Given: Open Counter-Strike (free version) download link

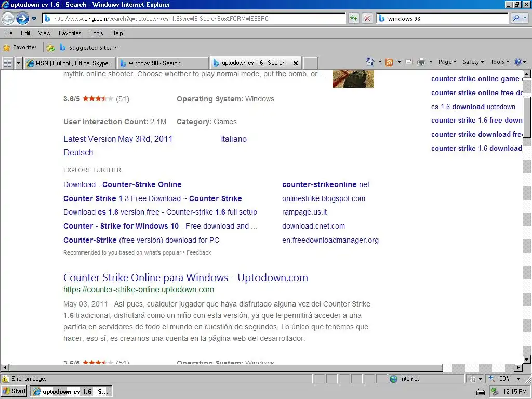Looking at the screenshot, I should (141, 240).
